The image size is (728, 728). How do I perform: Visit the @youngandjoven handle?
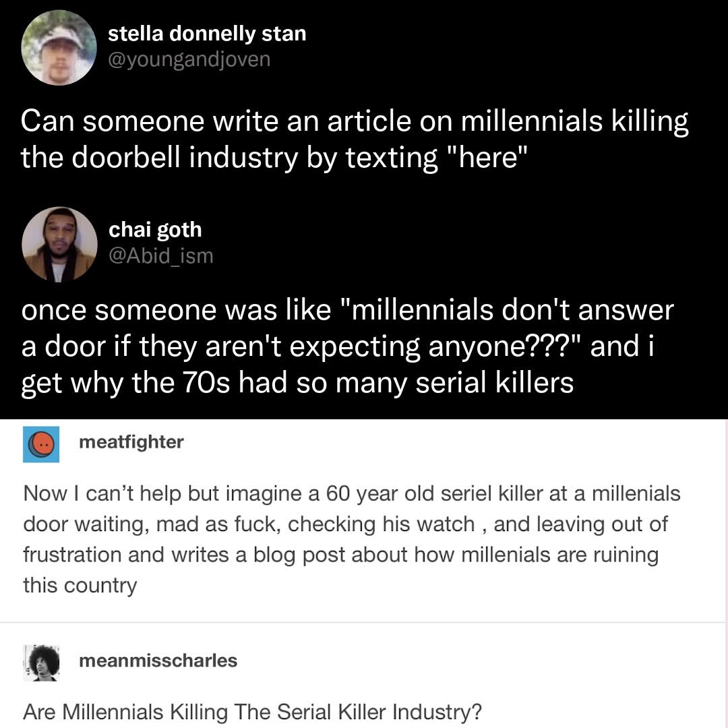pos(189,59)
